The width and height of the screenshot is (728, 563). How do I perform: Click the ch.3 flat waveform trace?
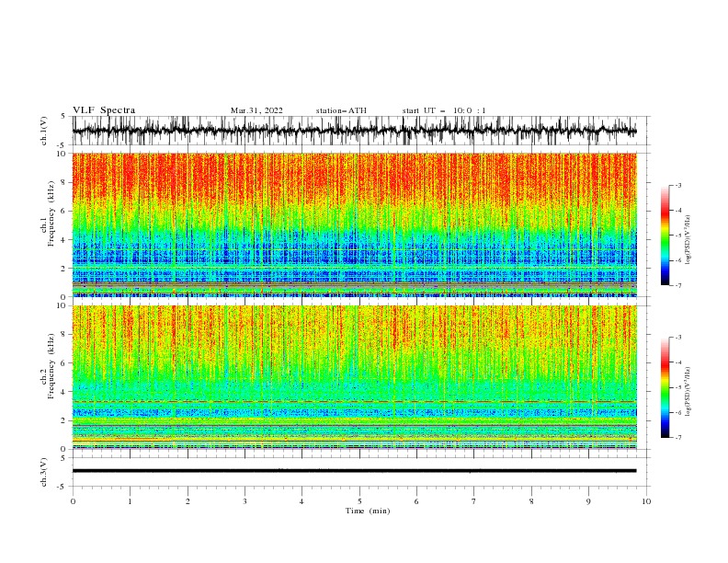[x=354, y=471]
